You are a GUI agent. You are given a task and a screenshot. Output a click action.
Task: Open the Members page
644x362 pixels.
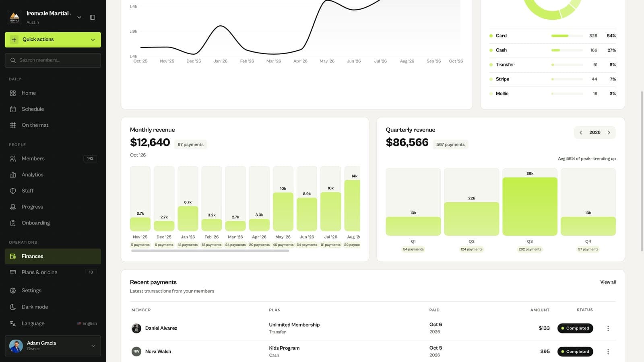(53, 158)
